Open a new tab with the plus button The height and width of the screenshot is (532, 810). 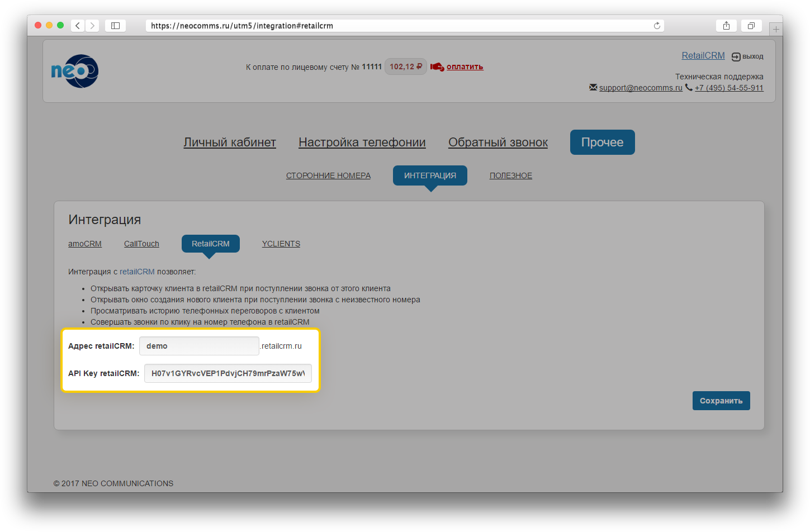775,29
